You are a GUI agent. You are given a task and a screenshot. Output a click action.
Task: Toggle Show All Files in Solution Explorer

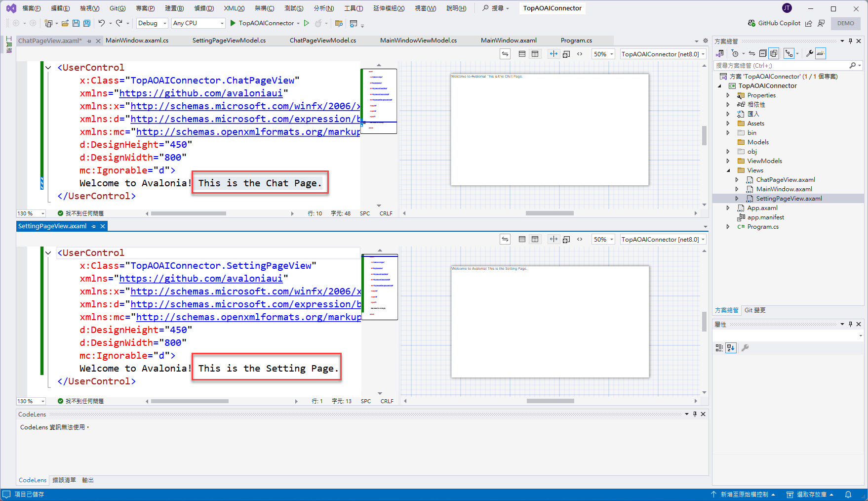774,53
